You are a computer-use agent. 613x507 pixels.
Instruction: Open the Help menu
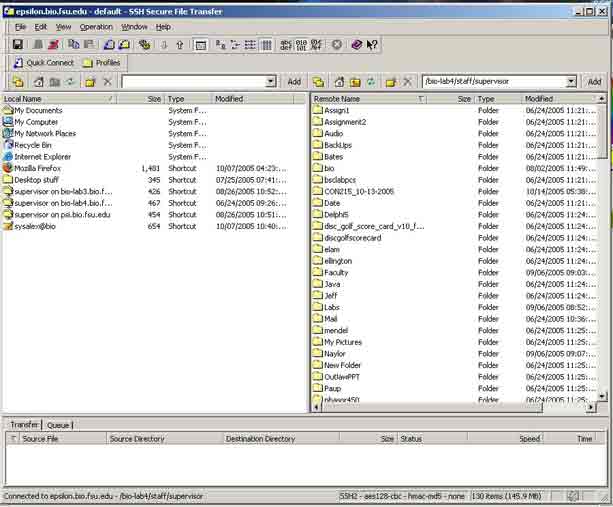(163, 27)
